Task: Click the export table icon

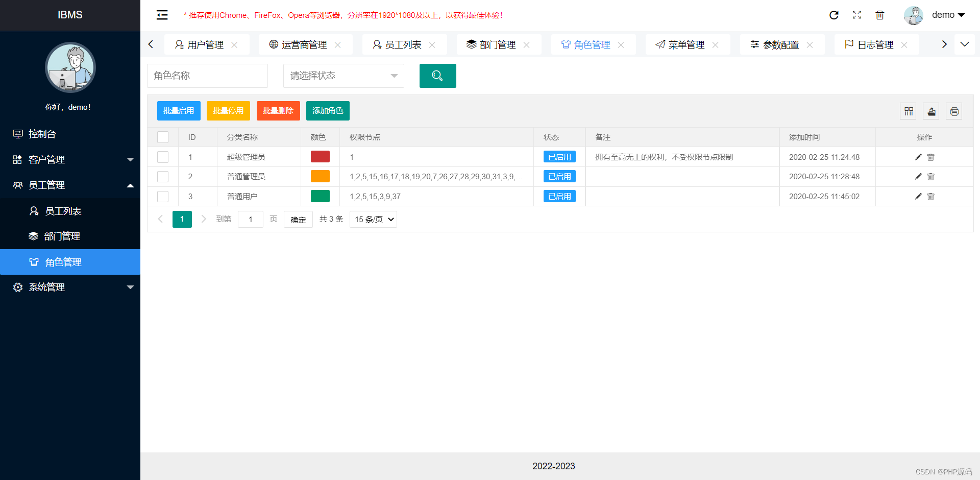Action: click(932, 111)
